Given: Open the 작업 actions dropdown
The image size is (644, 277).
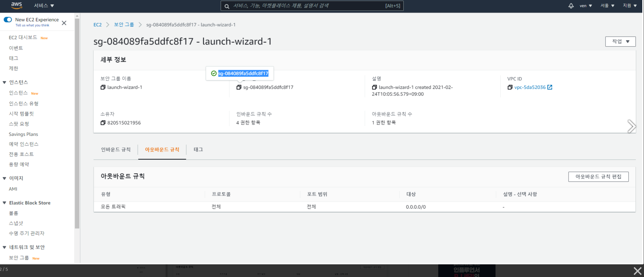Looking at the screenshot, I should point(620,41).
